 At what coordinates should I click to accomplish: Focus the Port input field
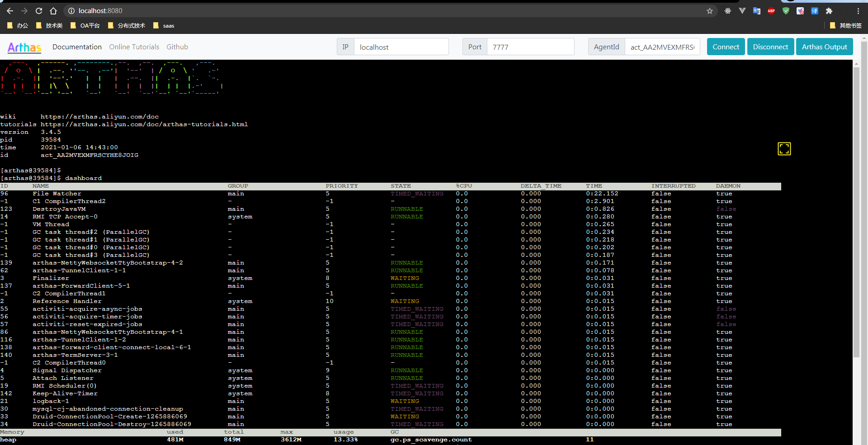tap(530, 47)
